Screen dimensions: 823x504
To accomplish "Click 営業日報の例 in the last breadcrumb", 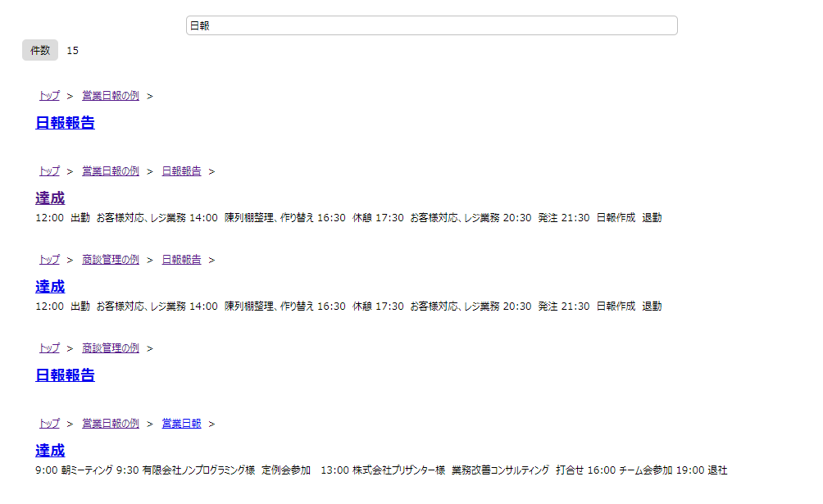I will tap(111, 423).
